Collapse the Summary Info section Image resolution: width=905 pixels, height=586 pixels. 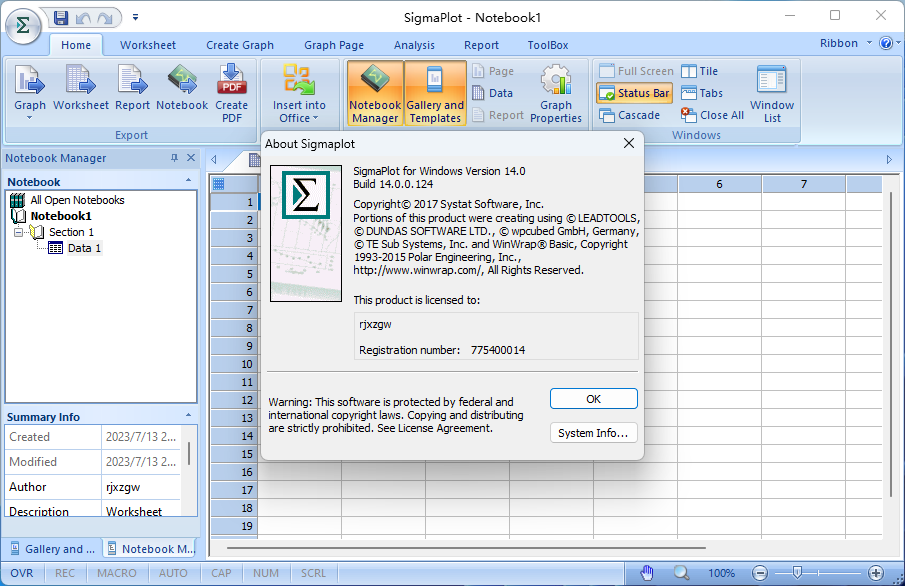[x=188, y=415]
